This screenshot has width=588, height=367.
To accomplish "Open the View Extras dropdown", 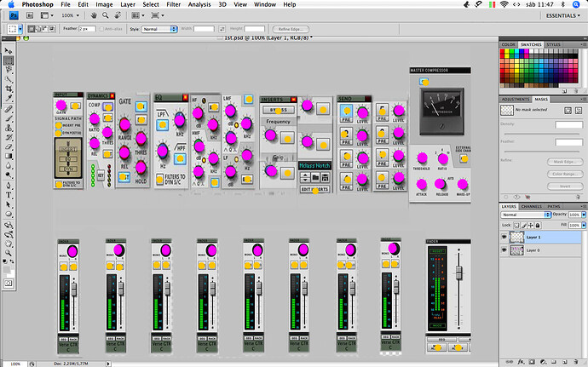I will click(x=47, y=15).
